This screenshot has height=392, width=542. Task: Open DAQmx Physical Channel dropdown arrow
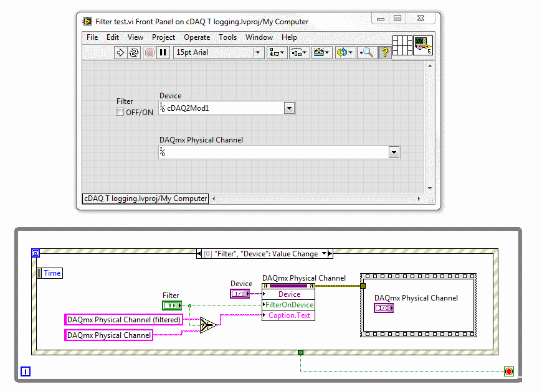click(x=394, y=152)
